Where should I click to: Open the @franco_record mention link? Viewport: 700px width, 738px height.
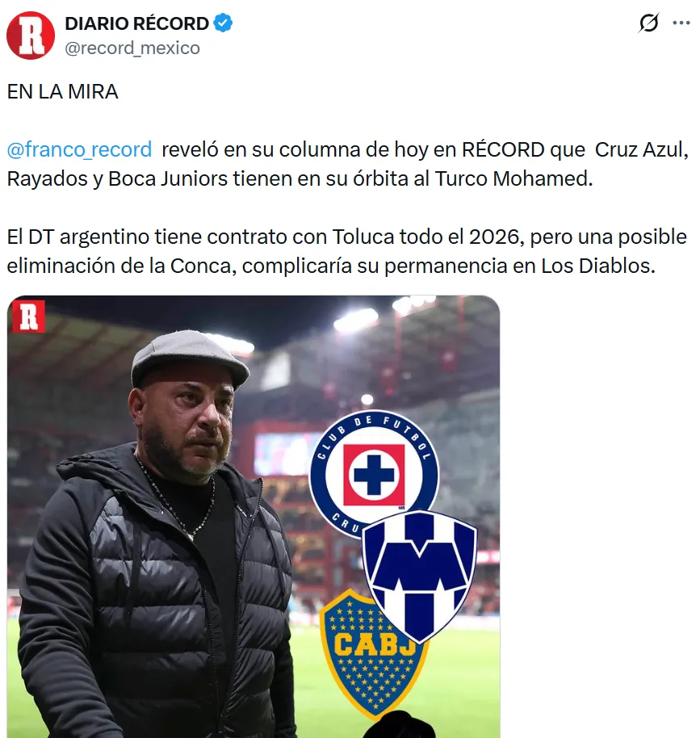[x=79, y=149]
